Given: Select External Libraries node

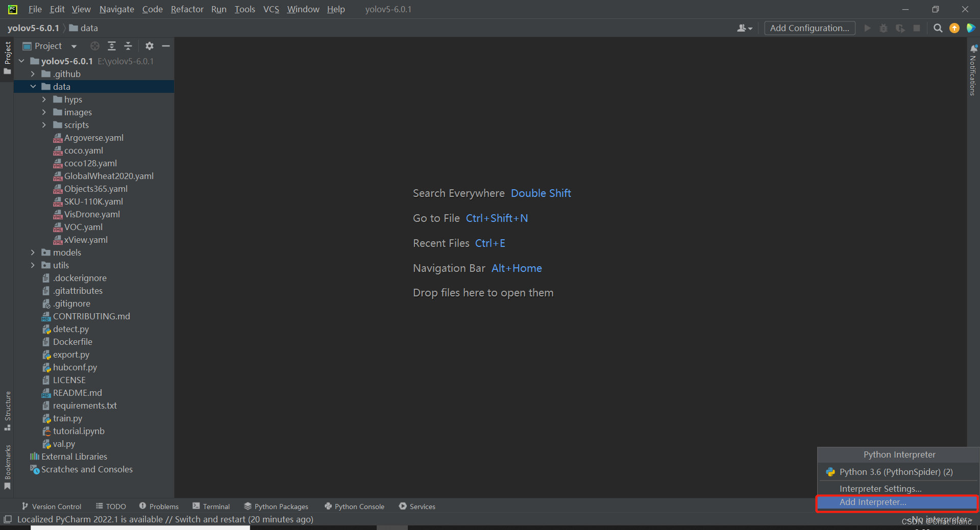Looking at the screenshot, I should pyautogui.click(x=69, y=457).
